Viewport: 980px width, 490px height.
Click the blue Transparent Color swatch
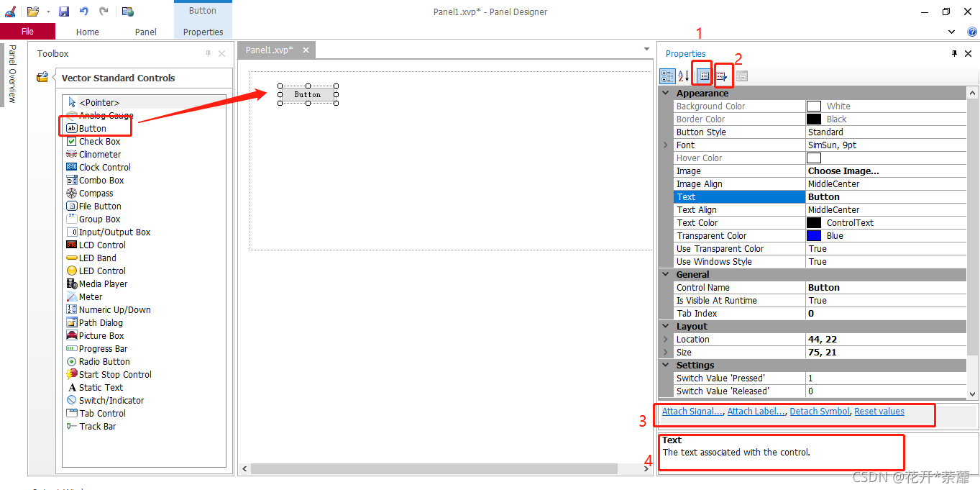813,235
